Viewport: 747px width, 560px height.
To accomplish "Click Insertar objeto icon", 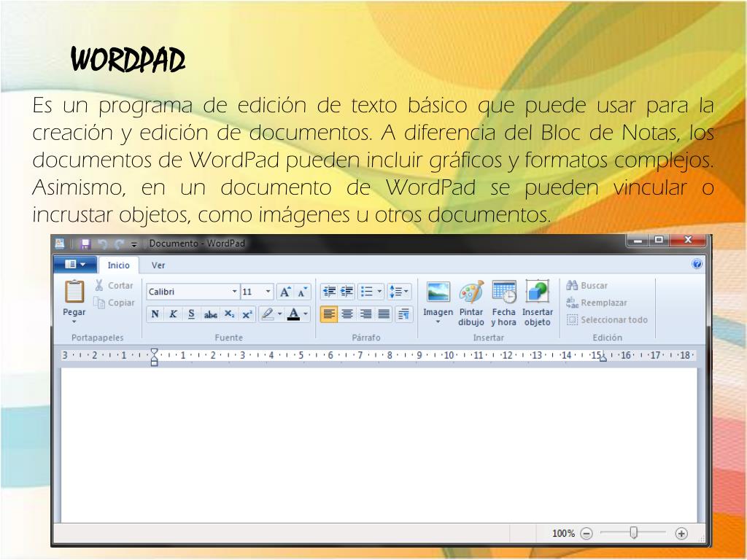I will click(x=538, y=292).
